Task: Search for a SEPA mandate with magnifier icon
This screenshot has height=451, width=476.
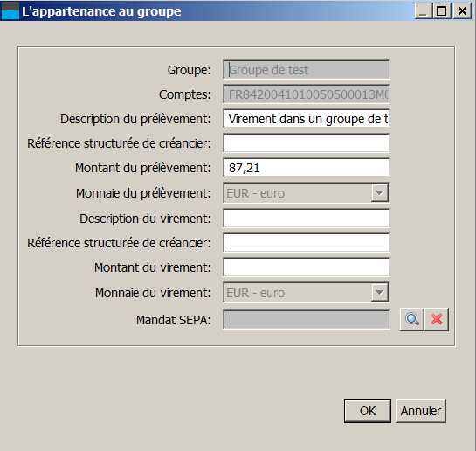Action: [x=412, y=319]
